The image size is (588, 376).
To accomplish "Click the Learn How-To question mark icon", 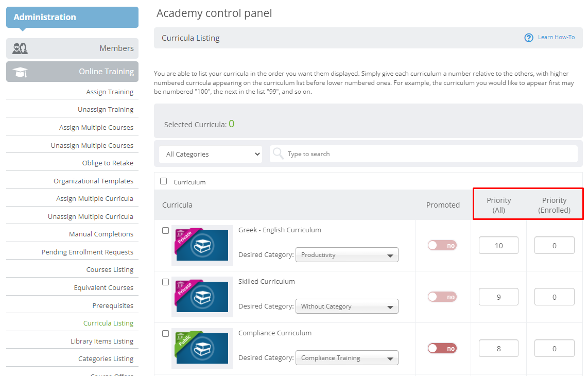I will (529, 38).
